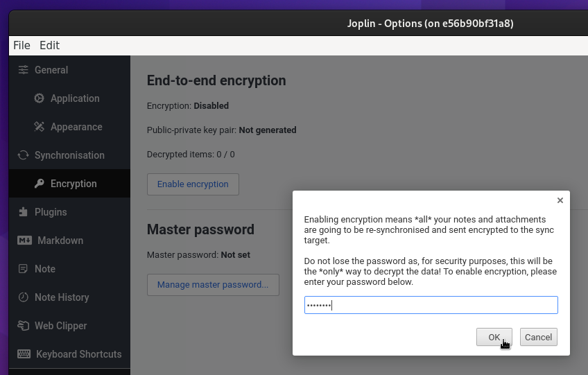Click Manage master password button
This screenshot has height=375, width=588.
[x=213, y=285]
